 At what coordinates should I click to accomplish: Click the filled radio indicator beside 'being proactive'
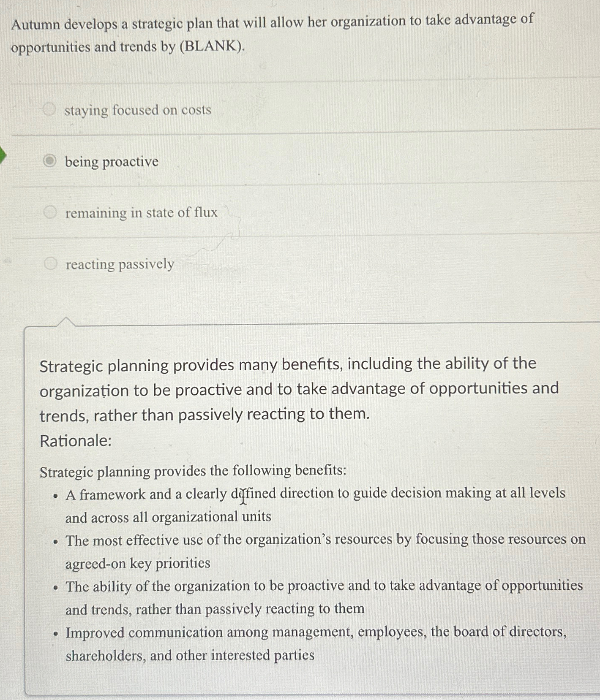(51, 161)
